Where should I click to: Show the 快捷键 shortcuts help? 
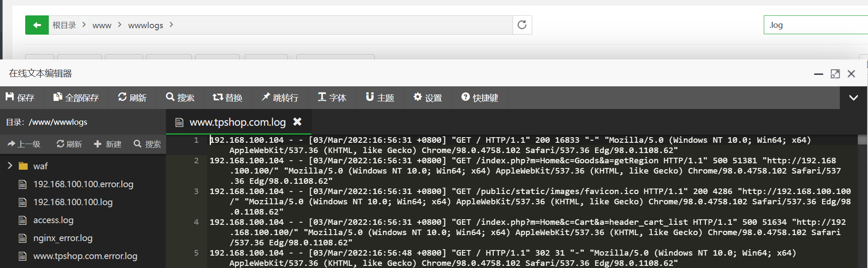point(480,98)
